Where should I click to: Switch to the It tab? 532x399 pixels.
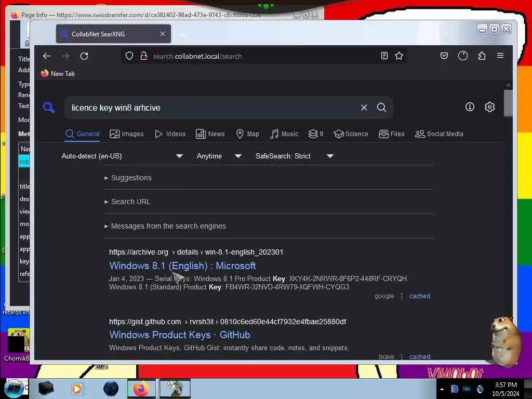[316, 134]
